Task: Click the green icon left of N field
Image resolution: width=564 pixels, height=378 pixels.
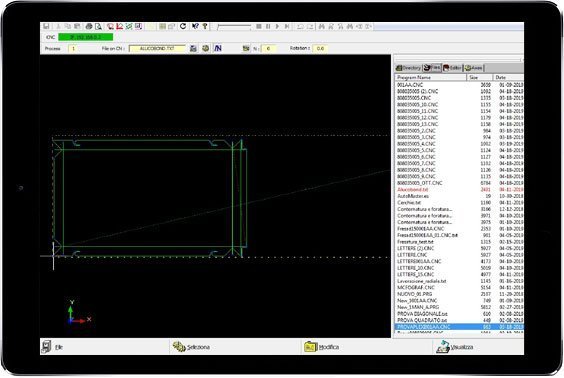Action: click(246, 48)
